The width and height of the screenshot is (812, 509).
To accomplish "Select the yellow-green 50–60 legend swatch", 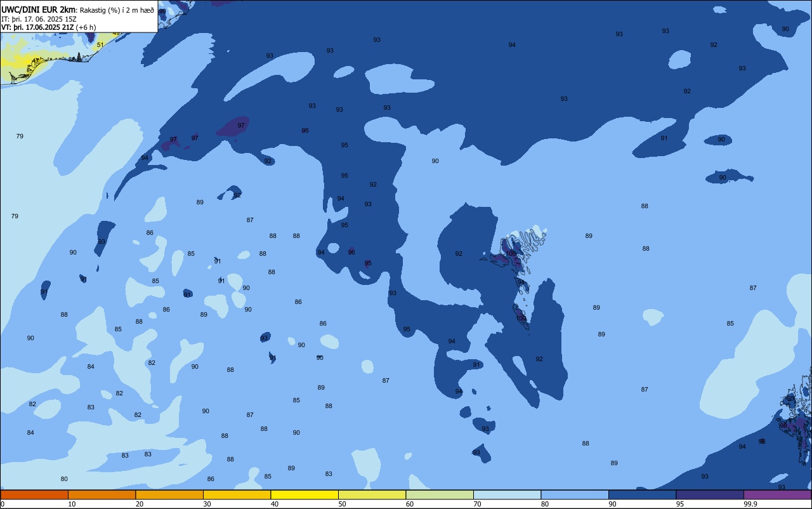I will [x=372, y=494].
